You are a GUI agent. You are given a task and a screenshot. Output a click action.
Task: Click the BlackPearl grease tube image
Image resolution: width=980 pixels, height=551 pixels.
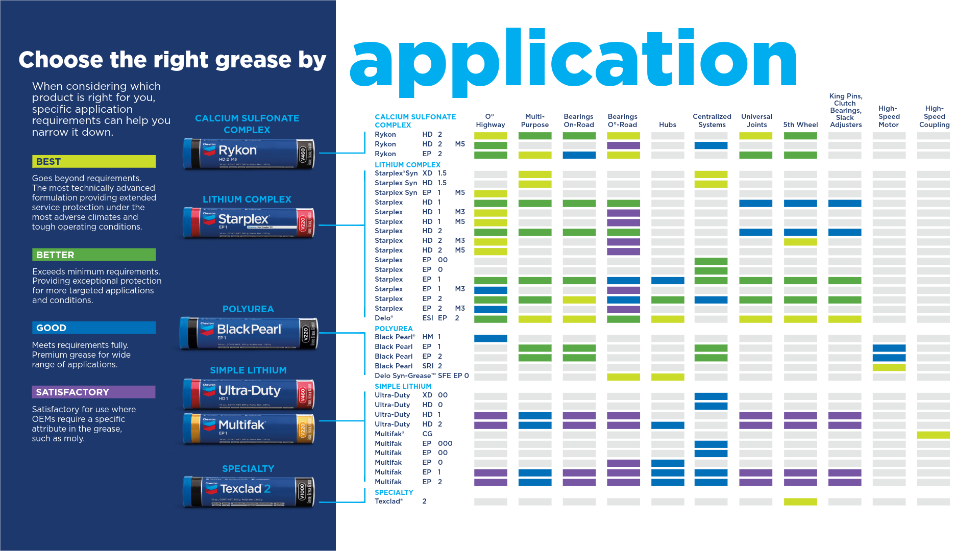tap(249, 333)
